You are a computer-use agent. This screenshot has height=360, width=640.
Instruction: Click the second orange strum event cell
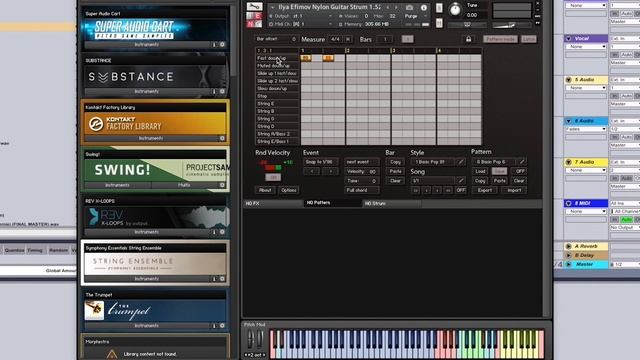pyautogui.click(x=328, y=58)
